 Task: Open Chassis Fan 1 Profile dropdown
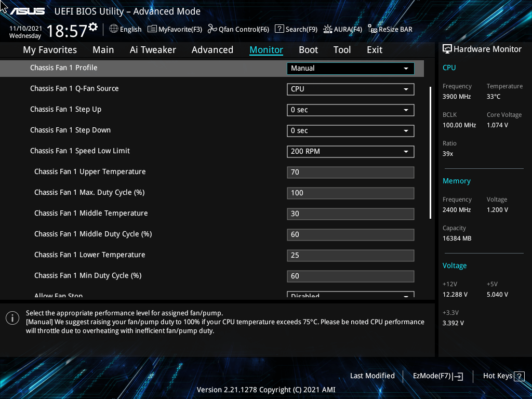tap(351, 68)
